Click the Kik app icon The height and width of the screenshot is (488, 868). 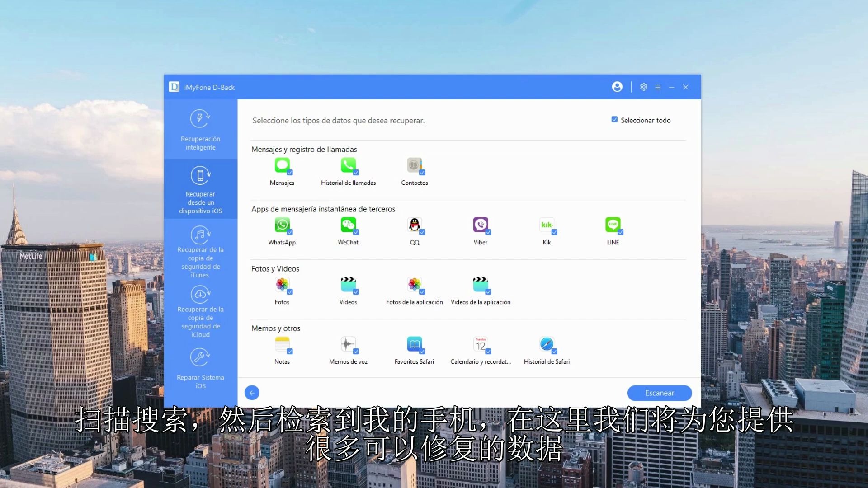[x=547, y=225]
